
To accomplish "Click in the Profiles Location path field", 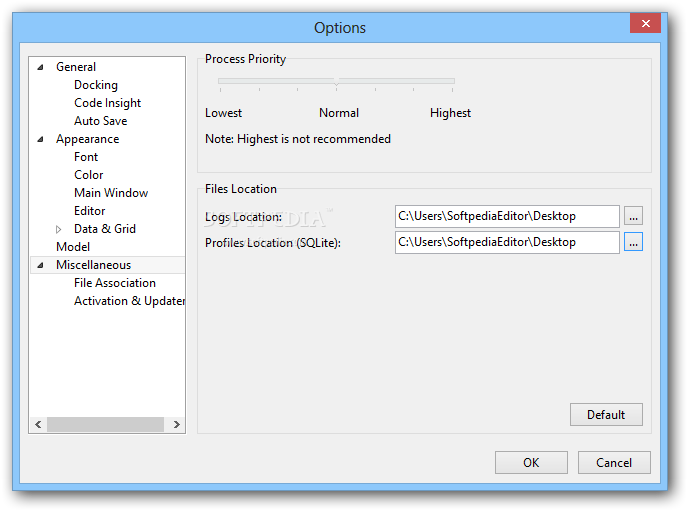I will coord(507,242).
